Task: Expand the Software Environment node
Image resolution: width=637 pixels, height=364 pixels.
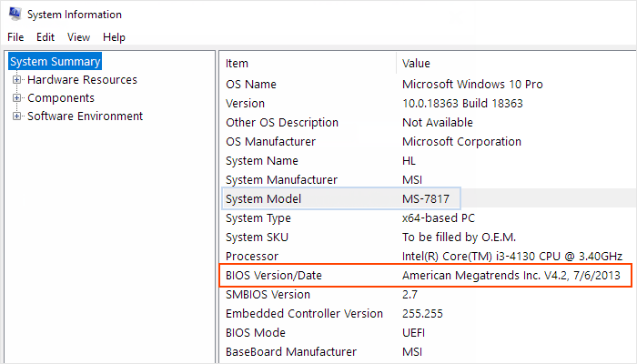Action: pos(16,116)
